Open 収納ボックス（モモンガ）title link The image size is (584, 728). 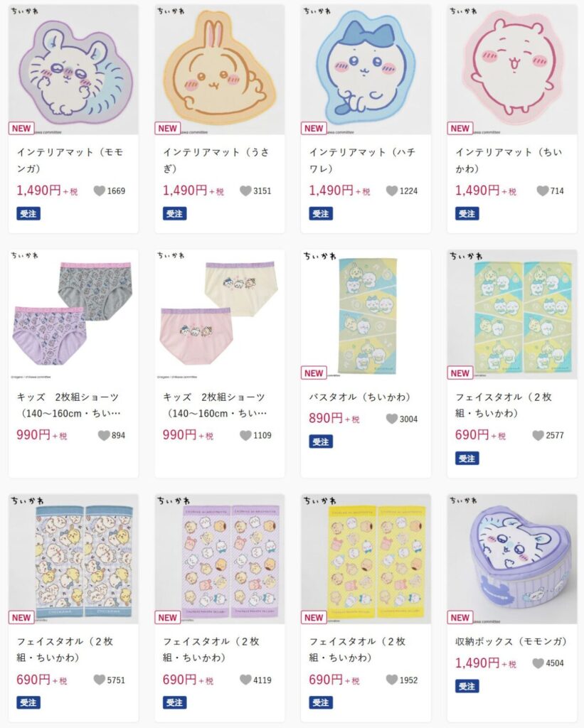point(511,642)
